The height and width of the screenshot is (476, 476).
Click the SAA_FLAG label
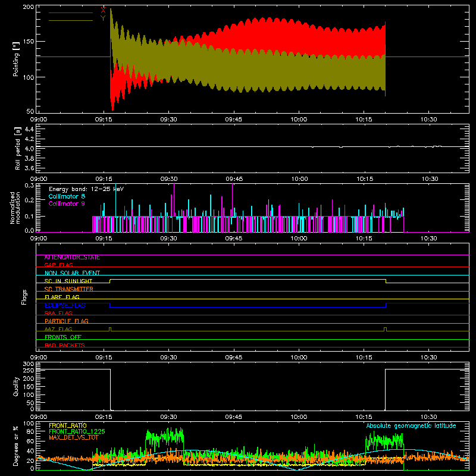(x=58, y=313)
